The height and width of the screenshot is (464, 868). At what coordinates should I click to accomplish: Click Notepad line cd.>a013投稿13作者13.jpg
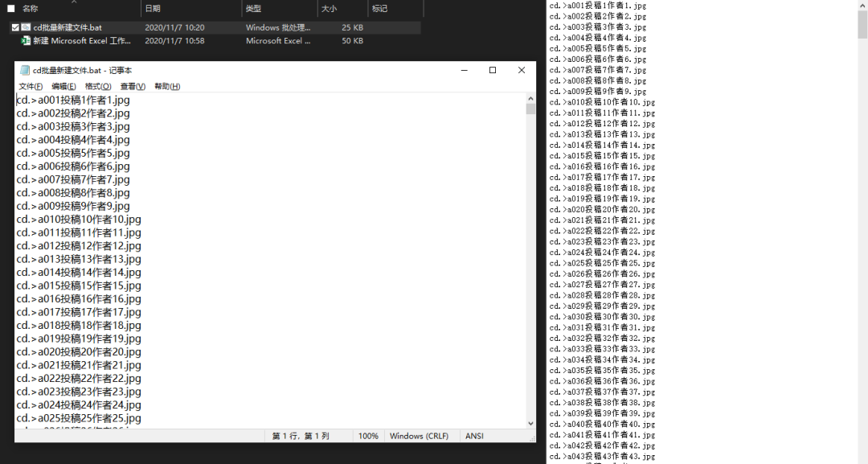[x=79, y=259]
